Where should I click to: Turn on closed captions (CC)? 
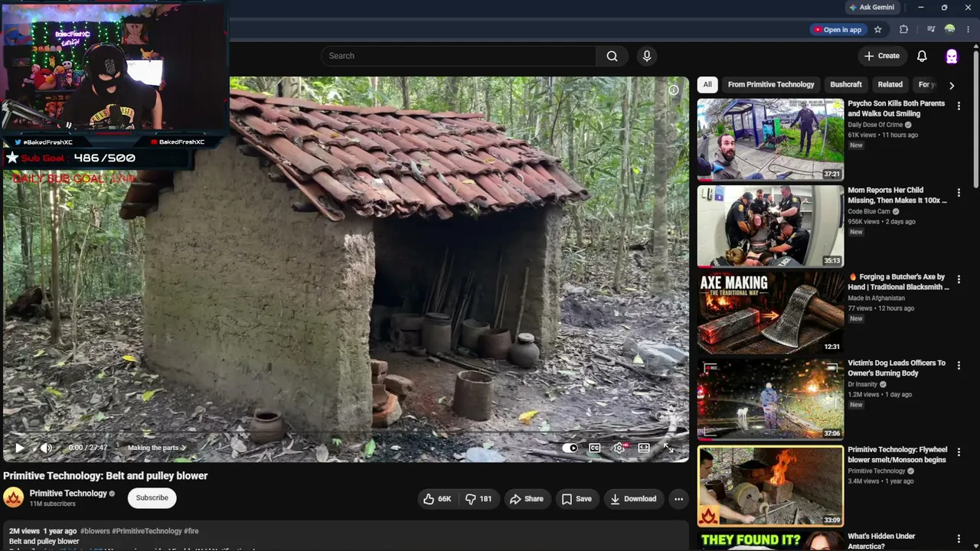(x=595, y=448)
